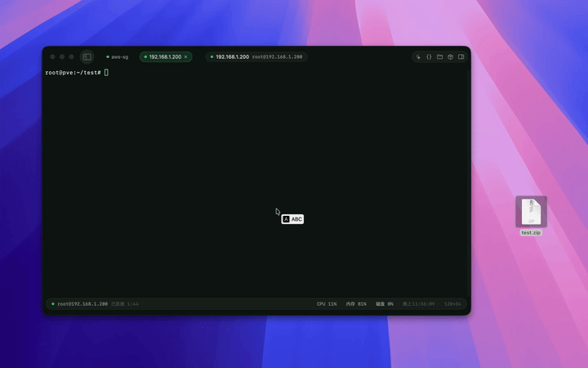Click the ABC input source indicator
This screenshot has height=368, width=588.
(292, 219)
